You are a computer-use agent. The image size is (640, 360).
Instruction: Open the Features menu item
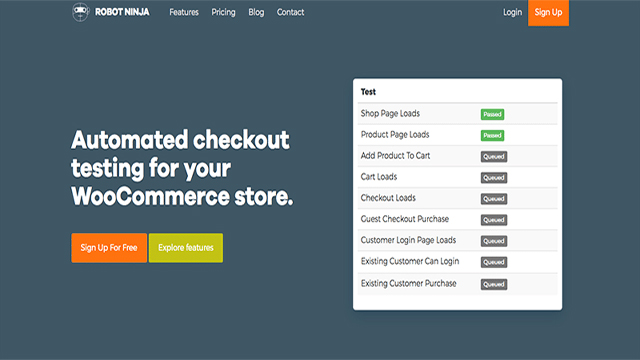[184, 12]
